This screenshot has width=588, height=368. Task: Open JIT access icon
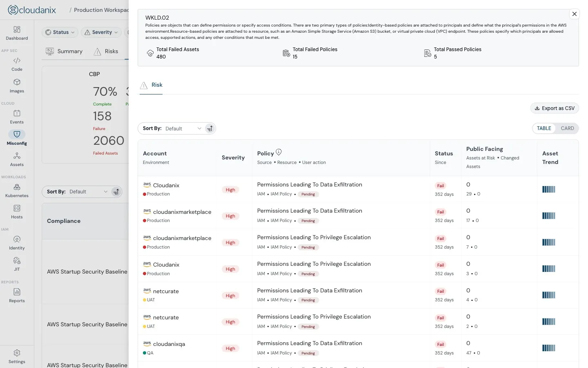coord(17,261)
